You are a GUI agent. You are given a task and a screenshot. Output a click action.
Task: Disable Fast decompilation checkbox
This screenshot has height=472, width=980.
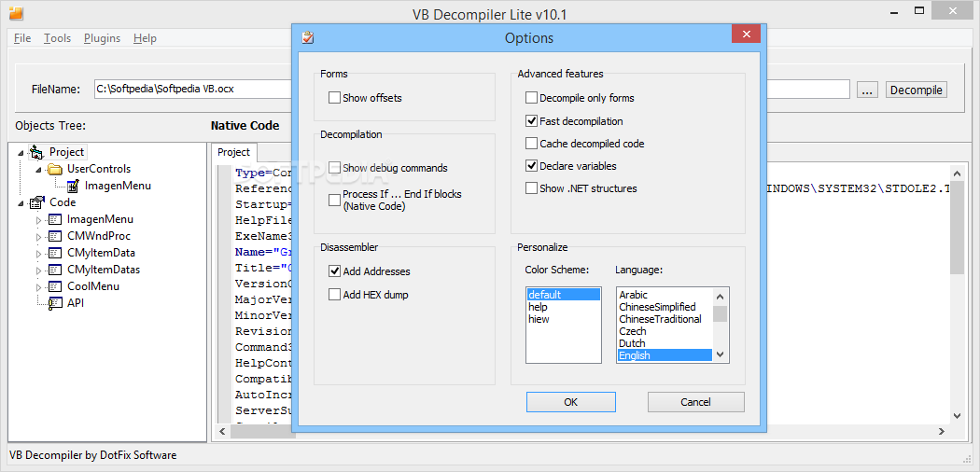(x=531, y=120)
